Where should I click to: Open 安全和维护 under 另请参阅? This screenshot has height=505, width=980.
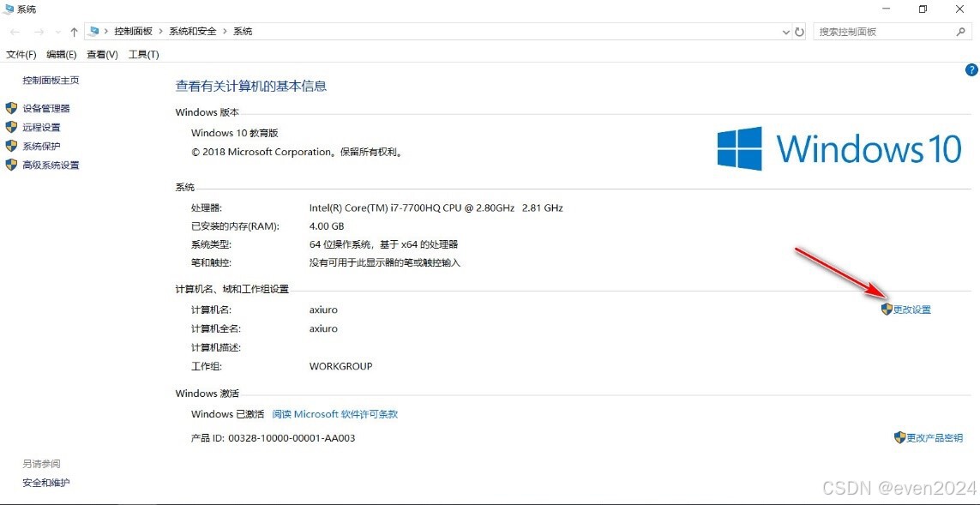pos(46,483)
